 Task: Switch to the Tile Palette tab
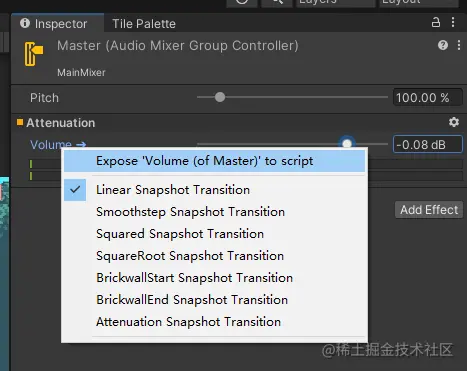[x=144, y=24]
